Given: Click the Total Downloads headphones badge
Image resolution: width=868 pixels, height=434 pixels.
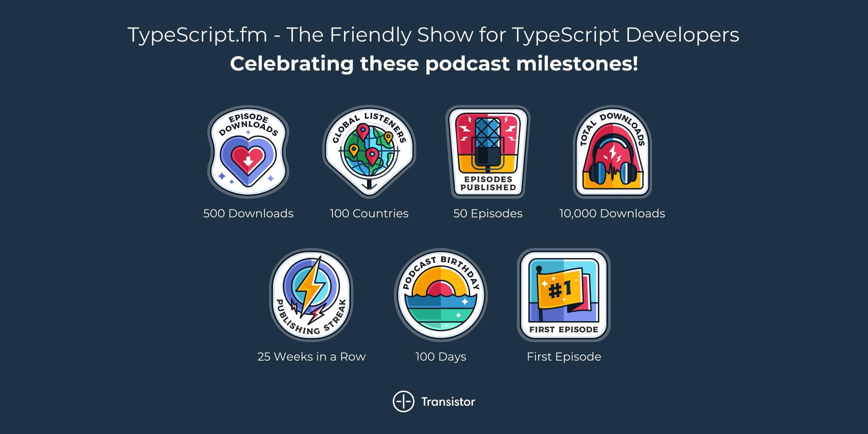Looking at the screenshot, I should click(612, 152).
